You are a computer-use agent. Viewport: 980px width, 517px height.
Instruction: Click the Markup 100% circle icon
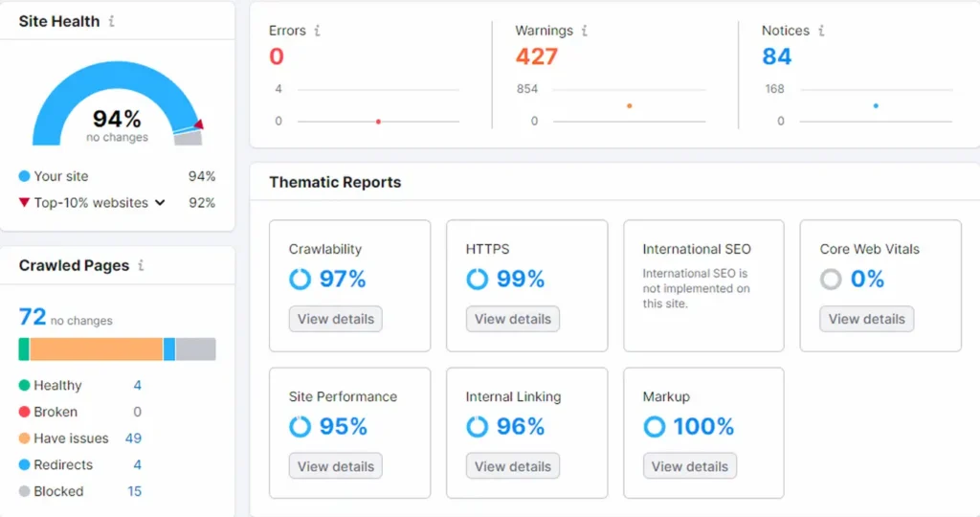pyautogui.click(x=655, y=426)
